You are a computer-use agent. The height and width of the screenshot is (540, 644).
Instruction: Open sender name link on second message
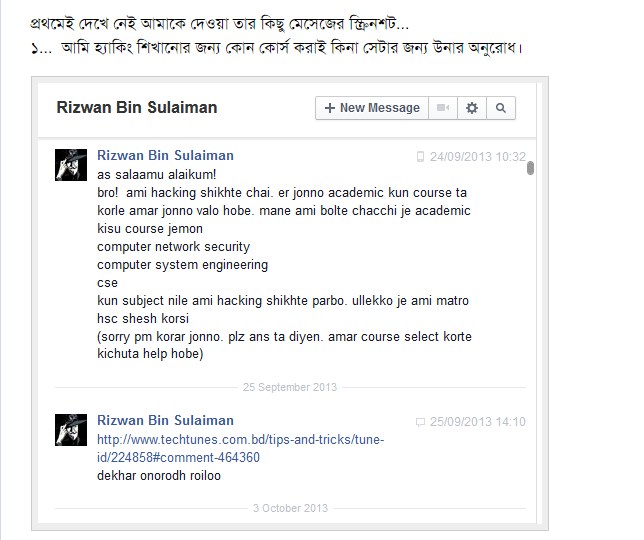pyautogui.click(x=166, y=420)
